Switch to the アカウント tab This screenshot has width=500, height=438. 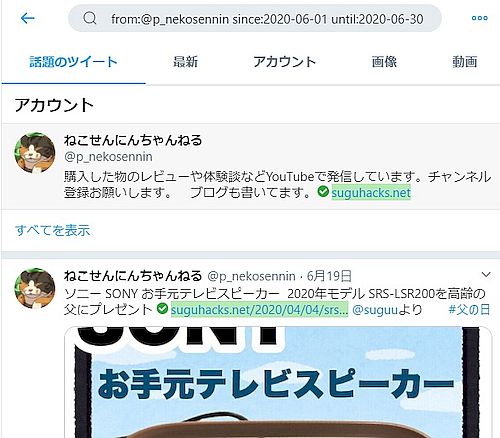tap(284, 62)
